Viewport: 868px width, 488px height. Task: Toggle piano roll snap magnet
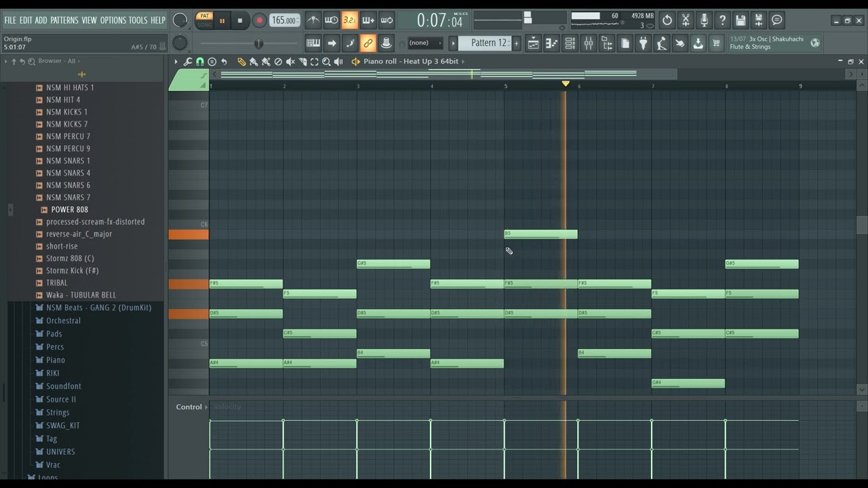pos(200,62)
